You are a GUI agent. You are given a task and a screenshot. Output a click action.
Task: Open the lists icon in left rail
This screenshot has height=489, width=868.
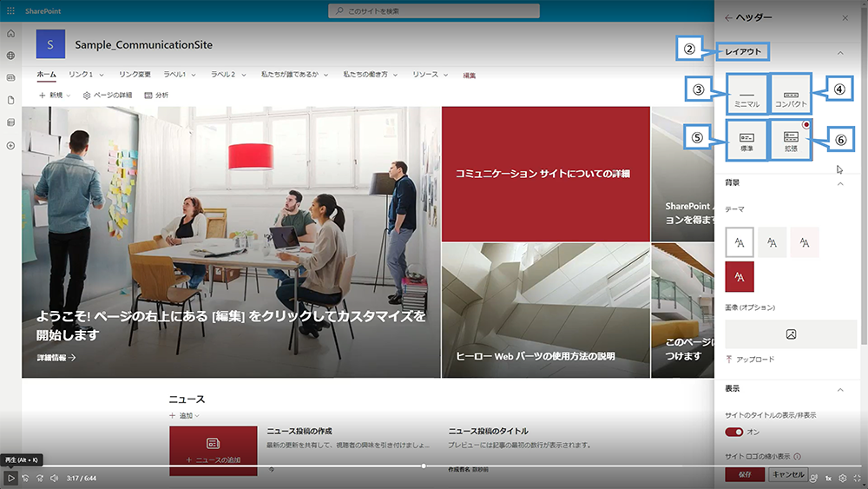(10, 122)
